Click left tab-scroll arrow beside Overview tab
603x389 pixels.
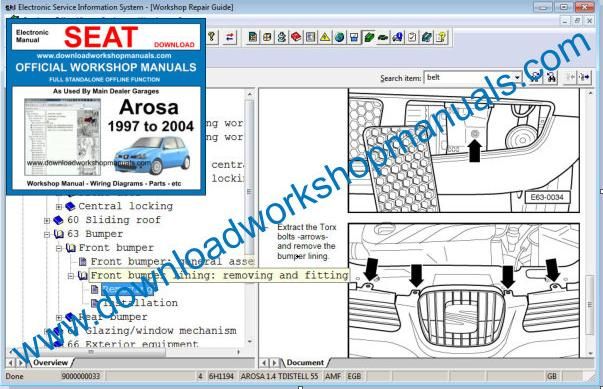10,362
